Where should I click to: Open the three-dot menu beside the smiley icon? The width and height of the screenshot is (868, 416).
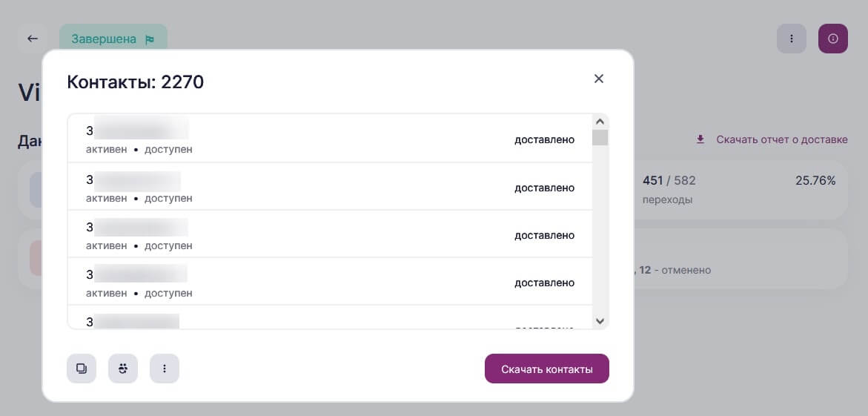[165, 369]
